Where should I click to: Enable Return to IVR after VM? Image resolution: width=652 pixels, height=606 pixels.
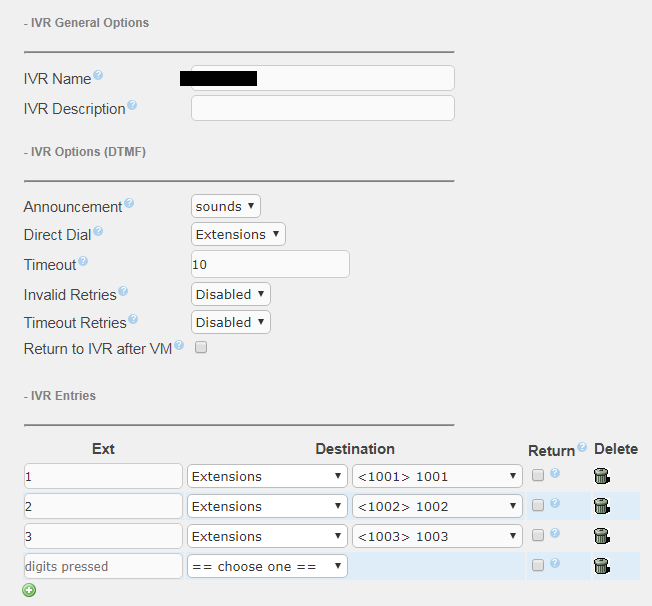click(201, 348)
